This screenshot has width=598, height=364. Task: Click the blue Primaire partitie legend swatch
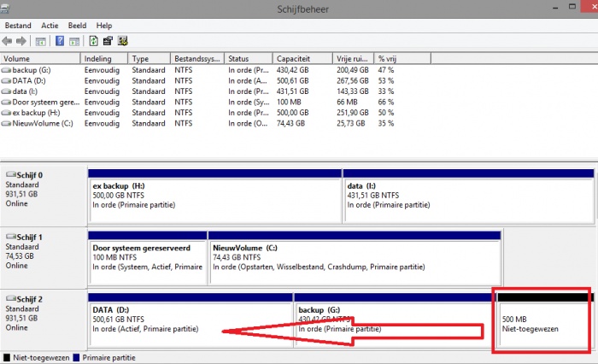point(76,358)
